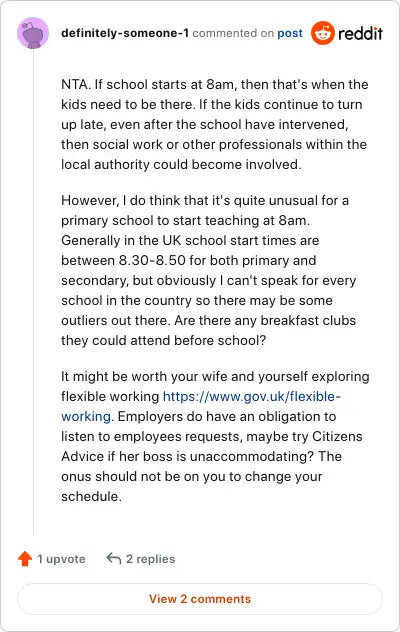Click the paragraph beginning "It might be worth"
This screenshot has width=400, height=632.
click(215, 437)
